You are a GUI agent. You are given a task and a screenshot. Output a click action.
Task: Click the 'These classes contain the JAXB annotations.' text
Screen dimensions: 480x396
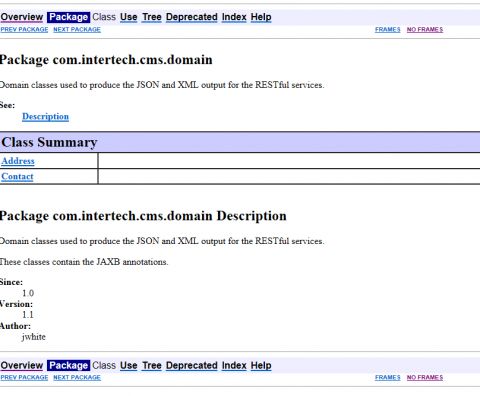coord(84,262)
